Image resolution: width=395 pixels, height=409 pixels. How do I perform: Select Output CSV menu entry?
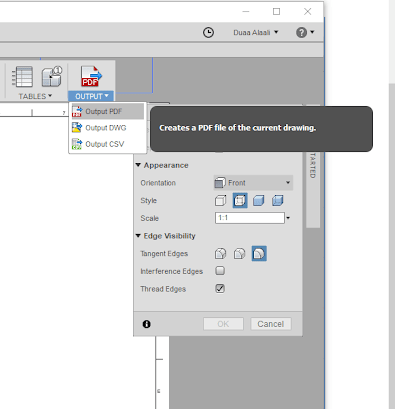coord(108,144)
